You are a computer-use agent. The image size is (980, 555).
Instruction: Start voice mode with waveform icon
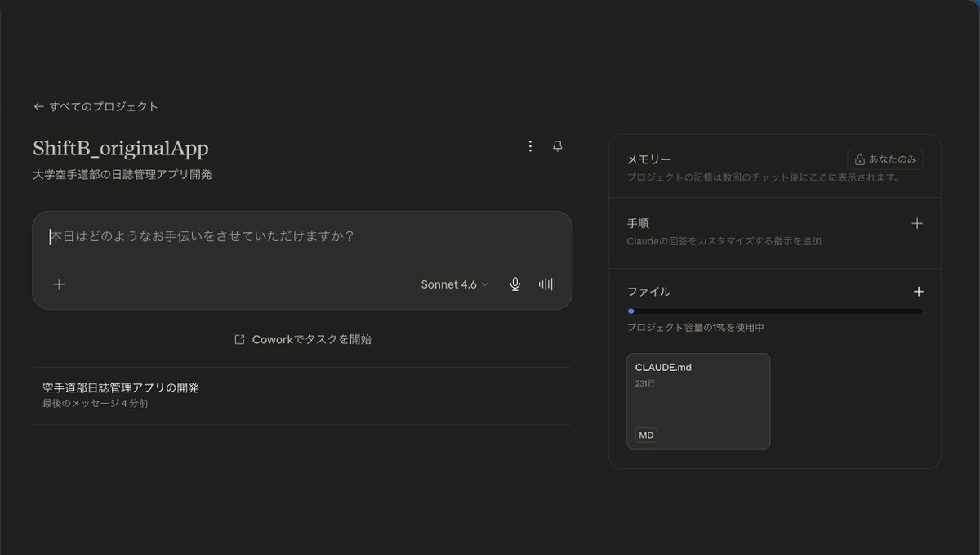coord(547,284)
